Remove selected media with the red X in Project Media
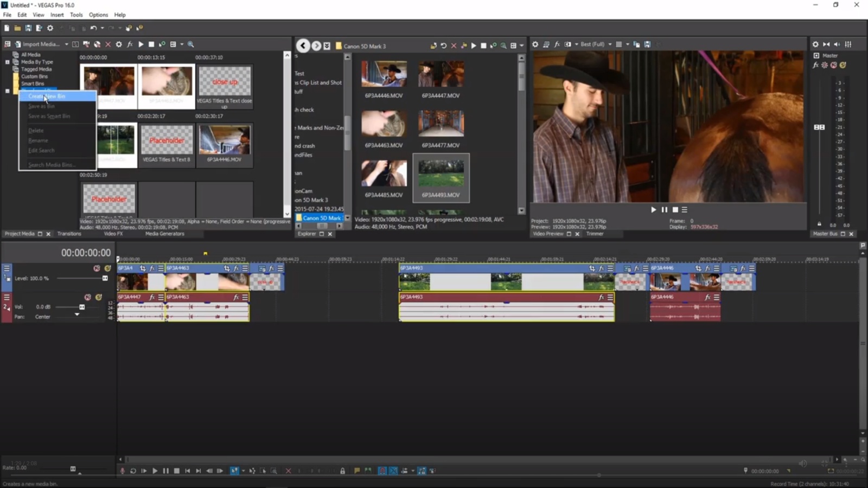Image resolution: width=868 pixels, height=488 pixels. (108, 44)
